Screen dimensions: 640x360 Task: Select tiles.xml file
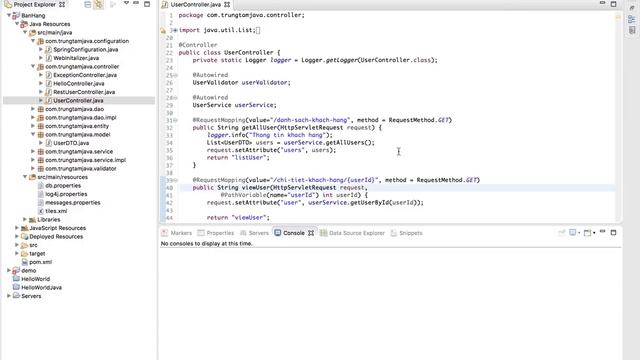56,211
